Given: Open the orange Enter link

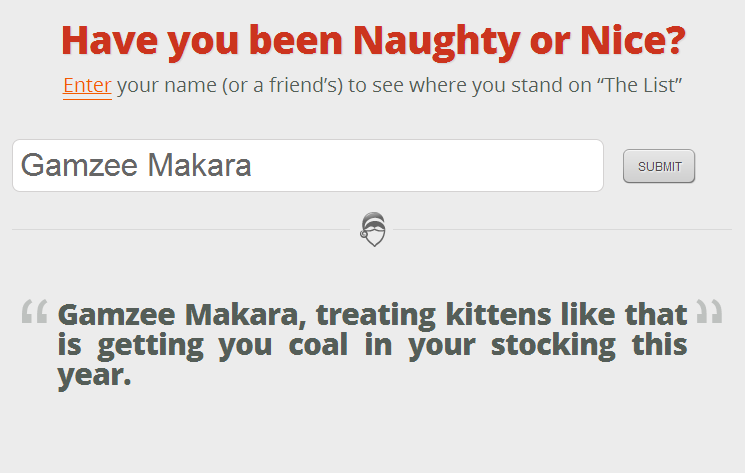Looking at the screenshot, I should (87, 85).
